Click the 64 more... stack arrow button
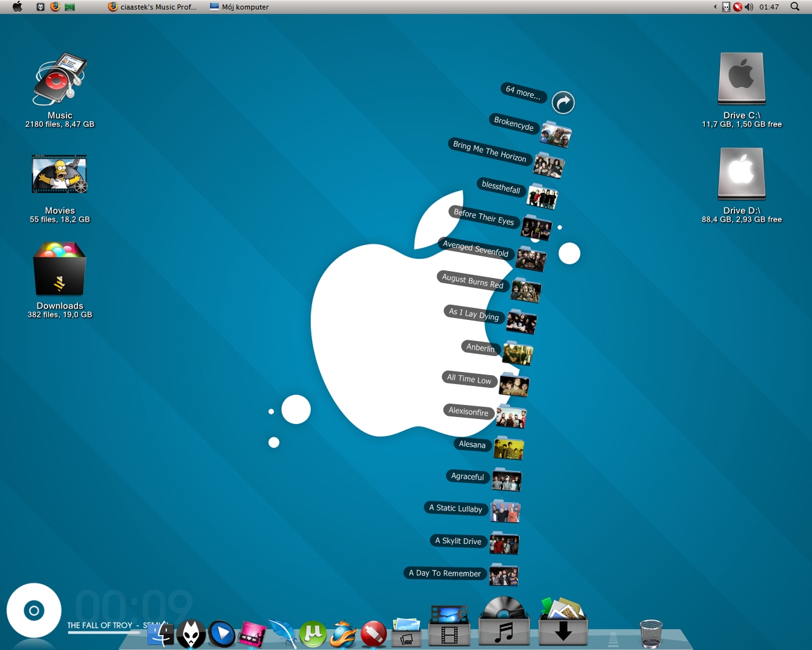 pos(563,102)
